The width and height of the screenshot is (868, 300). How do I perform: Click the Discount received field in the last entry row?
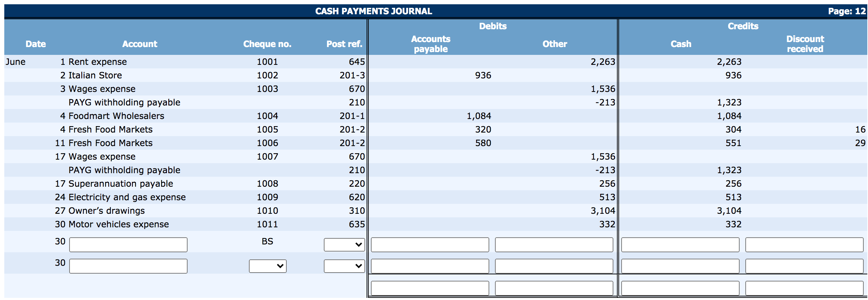coord(805,266)
